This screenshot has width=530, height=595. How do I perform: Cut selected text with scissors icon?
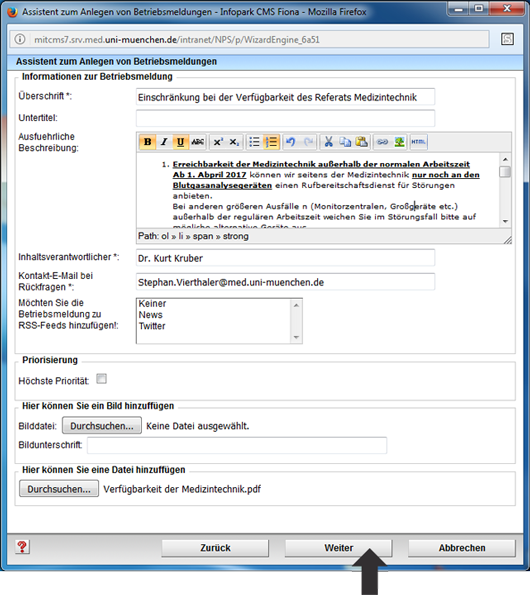(329, 142)
